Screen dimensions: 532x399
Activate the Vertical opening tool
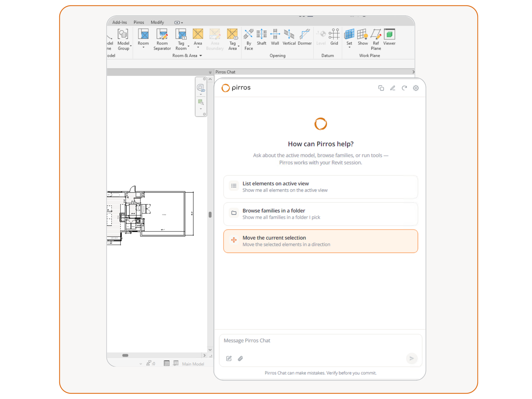click(289, 37)
